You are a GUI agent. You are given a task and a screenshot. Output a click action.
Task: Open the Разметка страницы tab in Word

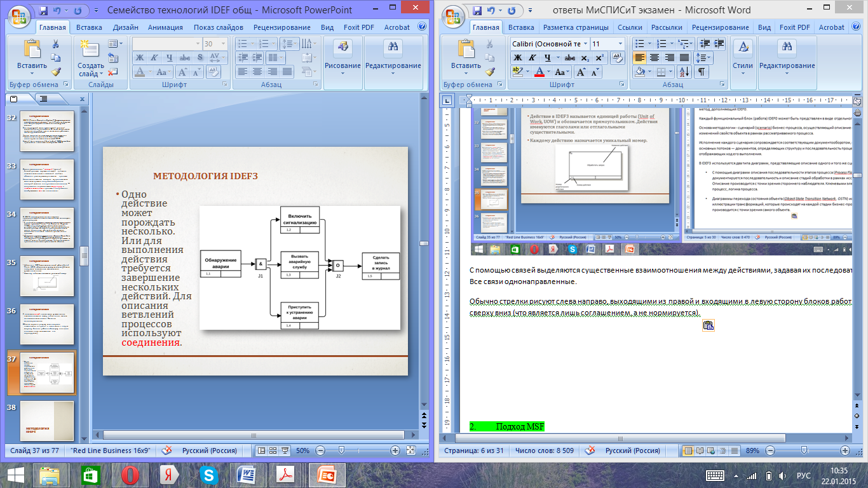click(x=576, y=27)
